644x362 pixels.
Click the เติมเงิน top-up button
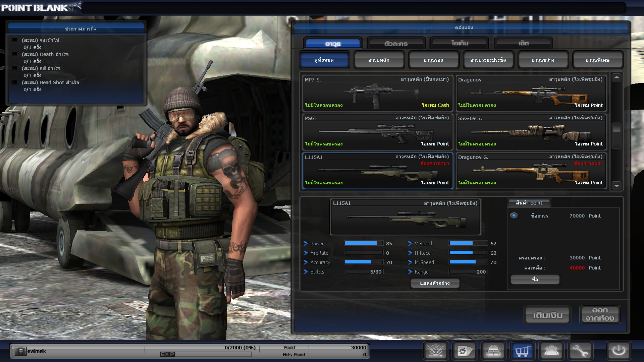point(547,315)
